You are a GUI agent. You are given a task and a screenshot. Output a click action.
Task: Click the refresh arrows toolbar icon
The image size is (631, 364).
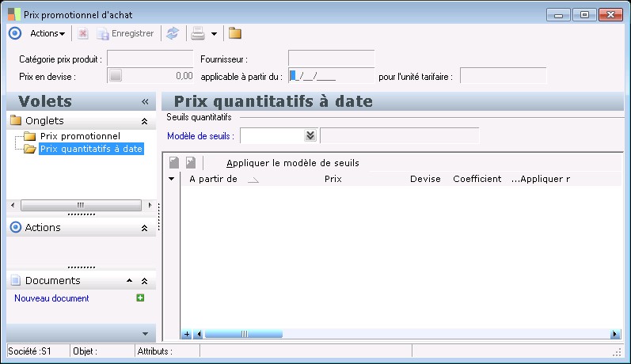tap(173, 33)
